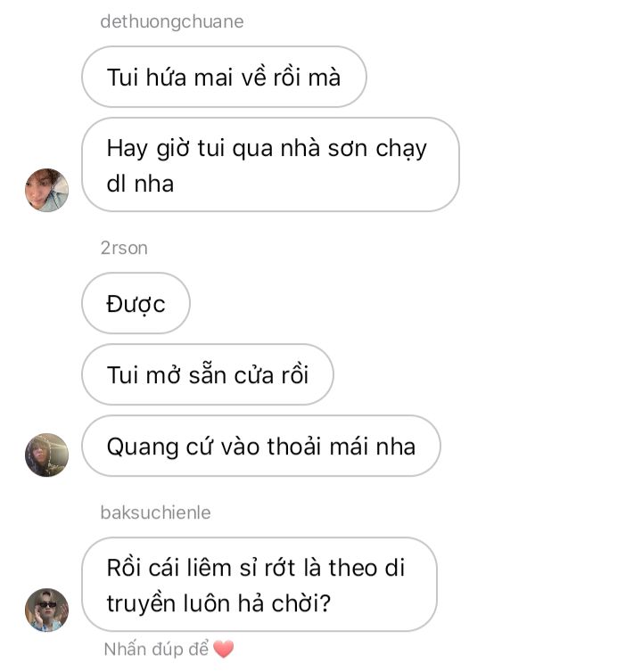Screen dimensions: 642x672
Task: Click the 2rson username label
Action: tap(124, 248)
